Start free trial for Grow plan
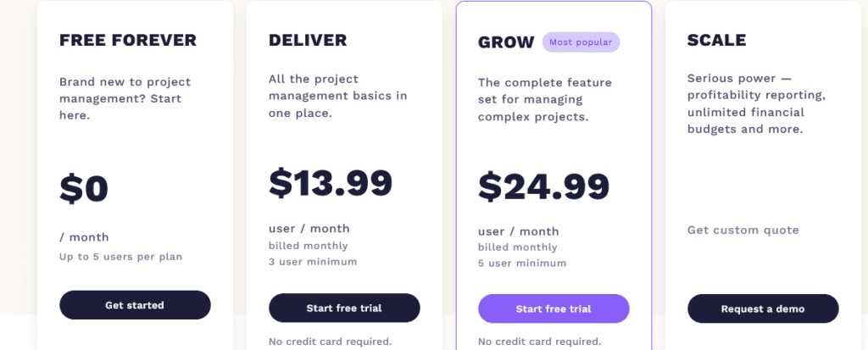This screenshot has width=868, height=350. [x=554, y=308]
